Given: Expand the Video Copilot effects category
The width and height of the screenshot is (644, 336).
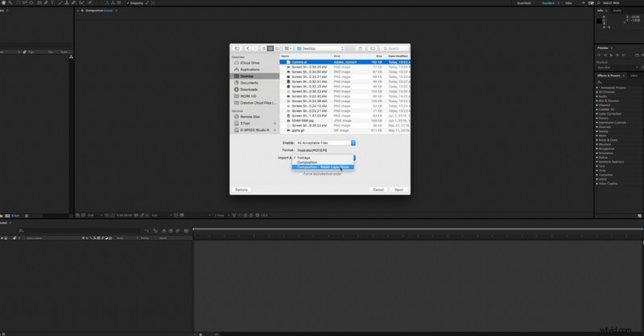Looking at the screenshot, I should [597, 184].
